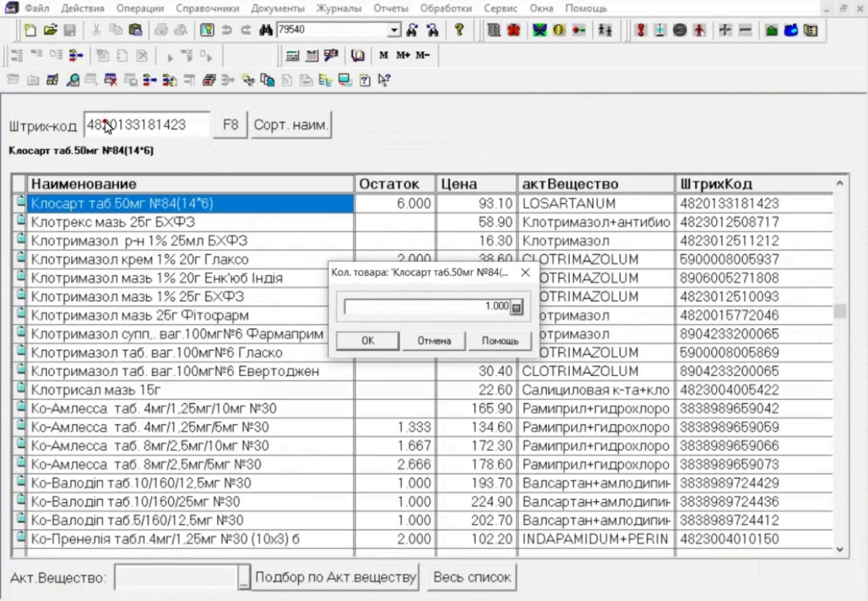Click Подбор по Акт.веществу button
The image size is (868, 601).
[335, 577]
